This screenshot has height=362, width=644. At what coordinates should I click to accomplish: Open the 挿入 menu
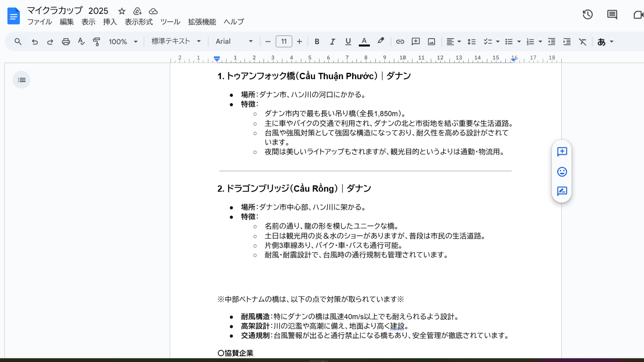110,22
